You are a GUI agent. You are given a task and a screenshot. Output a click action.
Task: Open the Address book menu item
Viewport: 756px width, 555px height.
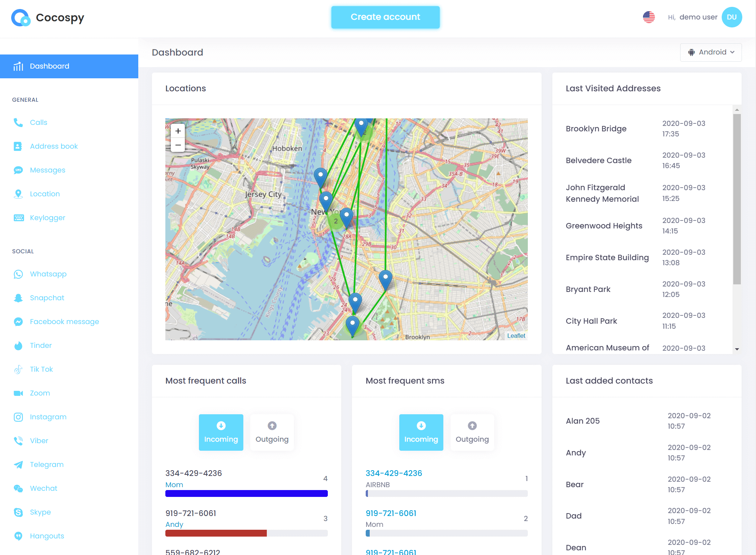[x=53, y=146]
